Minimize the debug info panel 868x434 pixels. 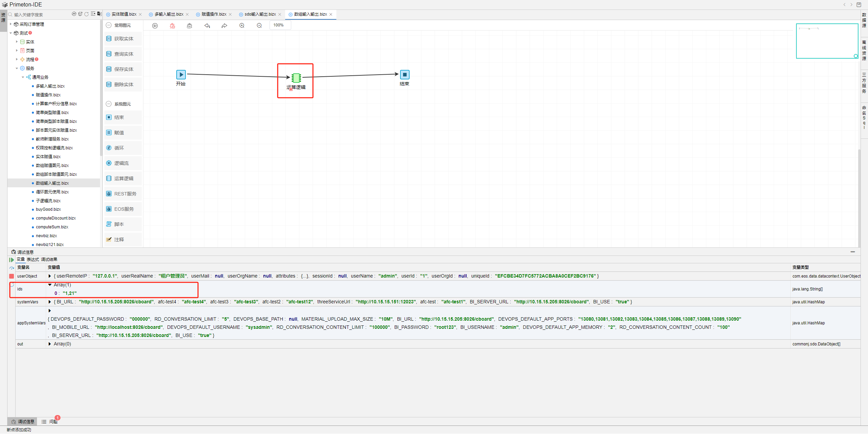click(852, 252)
